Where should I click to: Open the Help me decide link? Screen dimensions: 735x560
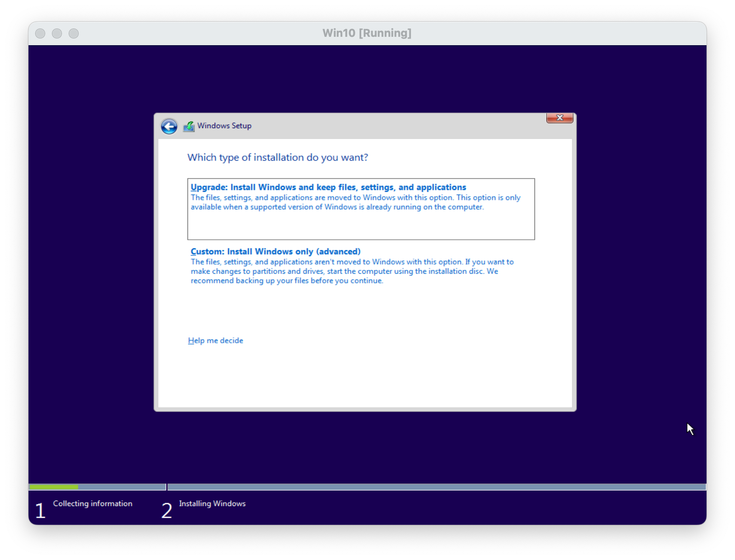[x=215, y=341]
